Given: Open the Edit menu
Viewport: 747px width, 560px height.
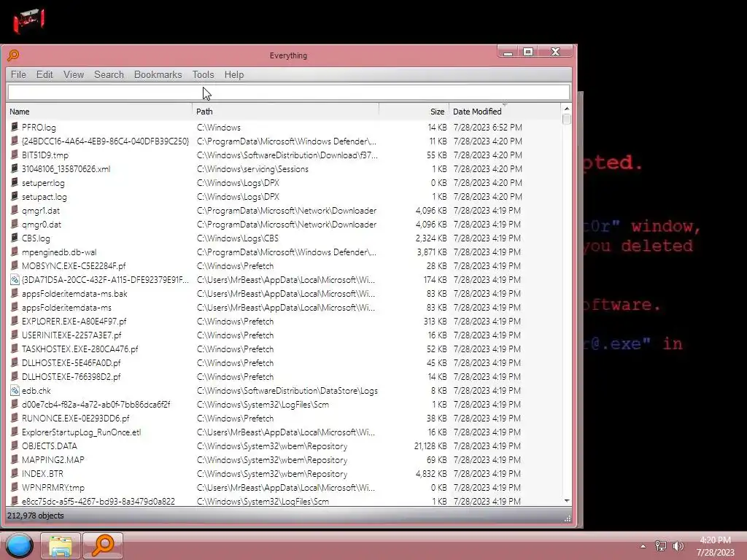Looking at the screenshot, I should tap(44, 75).
